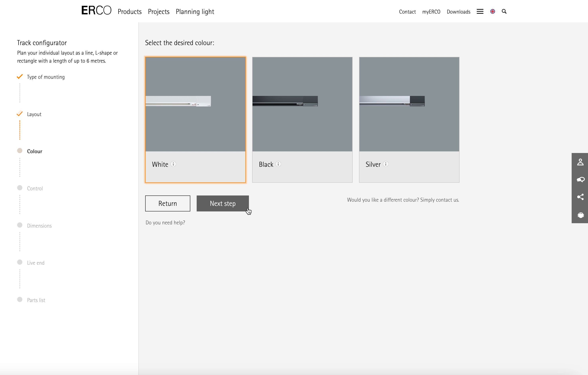Viewport: 588px width, 375px height.
Task: Open the search magnifier icon
Action: point(504,12)
